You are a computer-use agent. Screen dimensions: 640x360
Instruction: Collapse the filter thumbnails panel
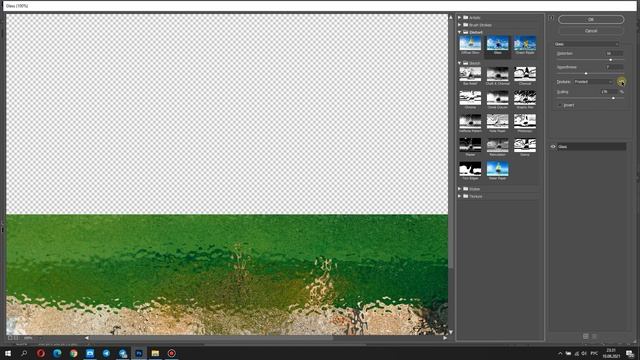pos(551,18)
